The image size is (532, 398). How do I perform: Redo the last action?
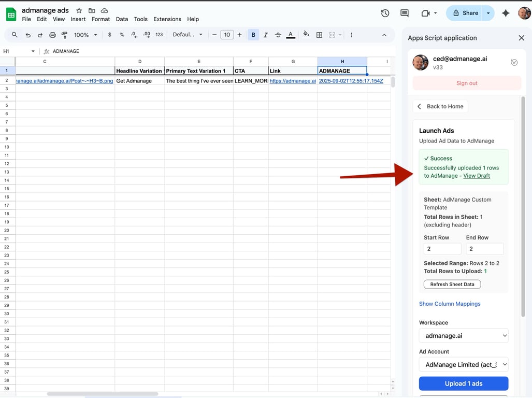(x=40, y=35)
